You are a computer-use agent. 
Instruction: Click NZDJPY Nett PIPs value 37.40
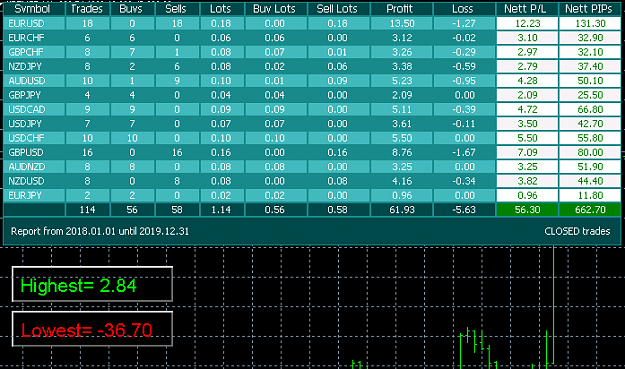590,66
